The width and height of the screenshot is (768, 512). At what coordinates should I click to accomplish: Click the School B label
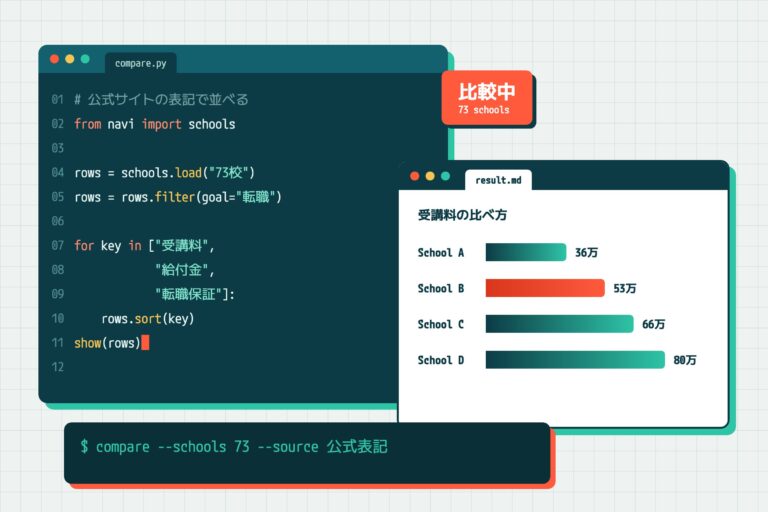440,288
